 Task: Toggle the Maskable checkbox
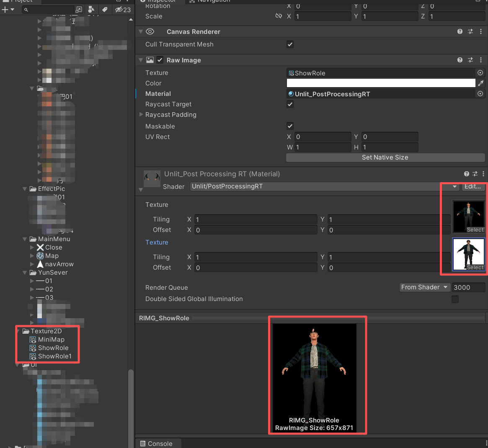click(x=290, y=126)
